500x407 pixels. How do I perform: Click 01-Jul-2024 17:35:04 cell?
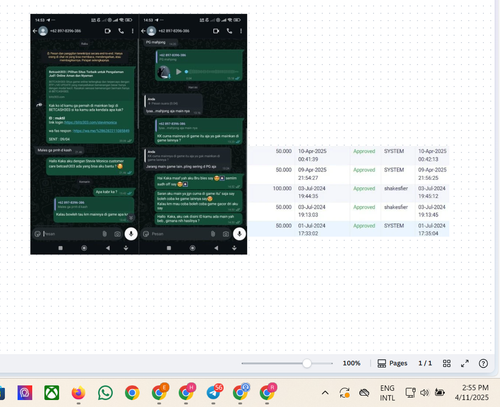pos(432,230)
